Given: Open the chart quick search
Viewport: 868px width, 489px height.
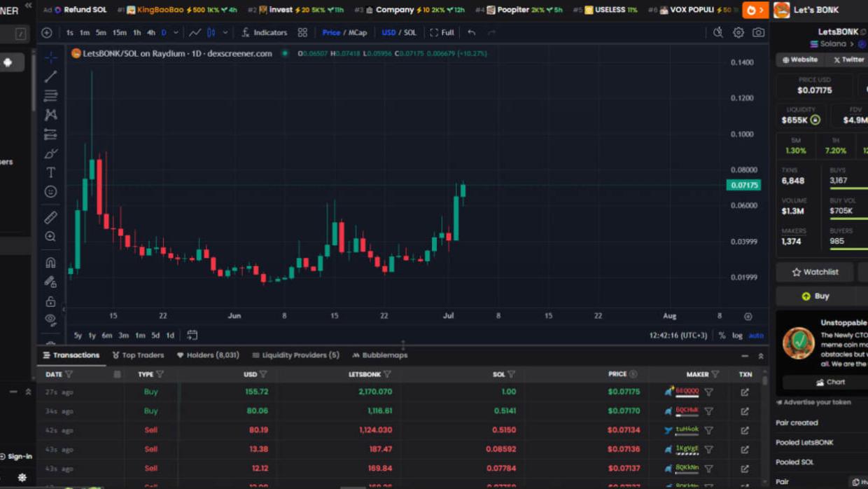Looking at the screenshot, I should click(718, 33).
